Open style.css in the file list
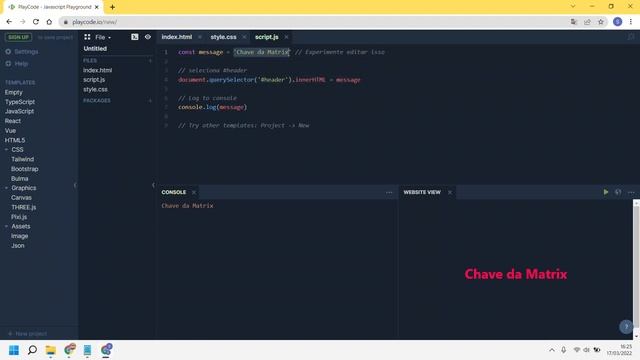Viewport: 640px width, 360px height. (x=96, y=89)
